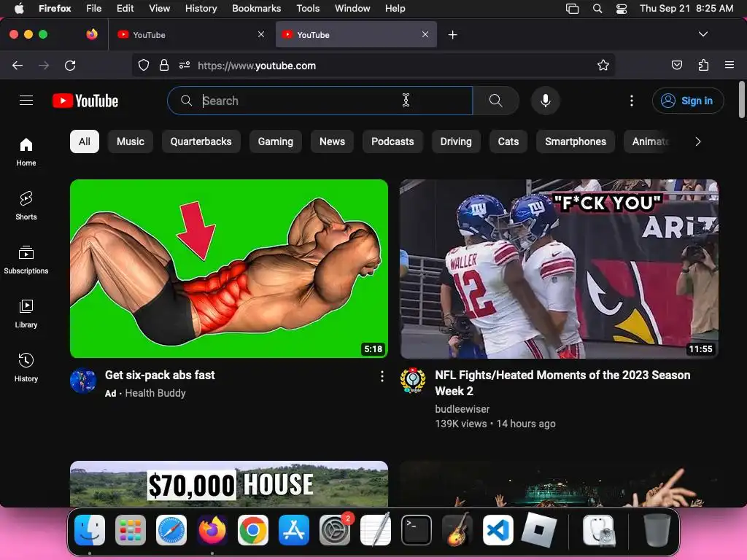The image size is (747, 560).
Task: Open NFL Fights/Heated Moments video title
Action: pos(562,383)
